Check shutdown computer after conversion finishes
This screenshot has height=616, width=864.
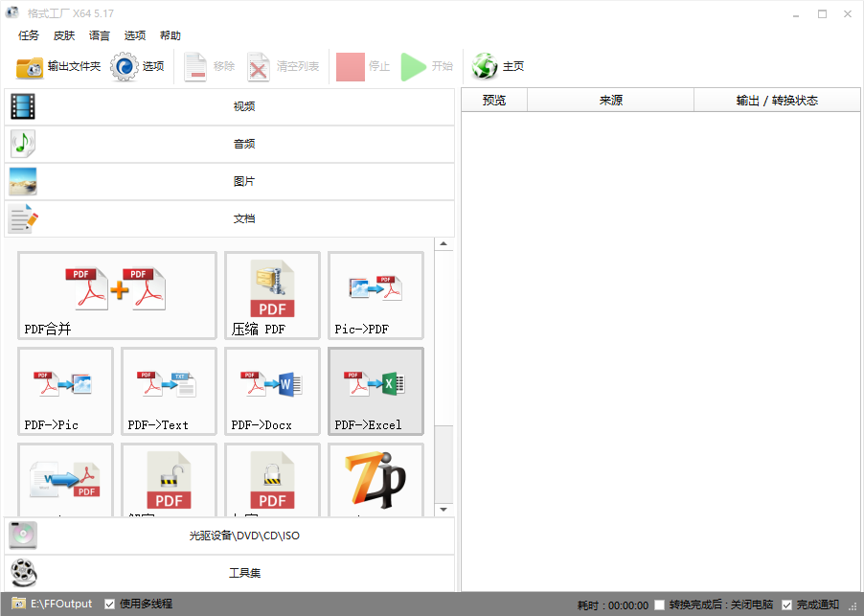[x=659, y=604]
